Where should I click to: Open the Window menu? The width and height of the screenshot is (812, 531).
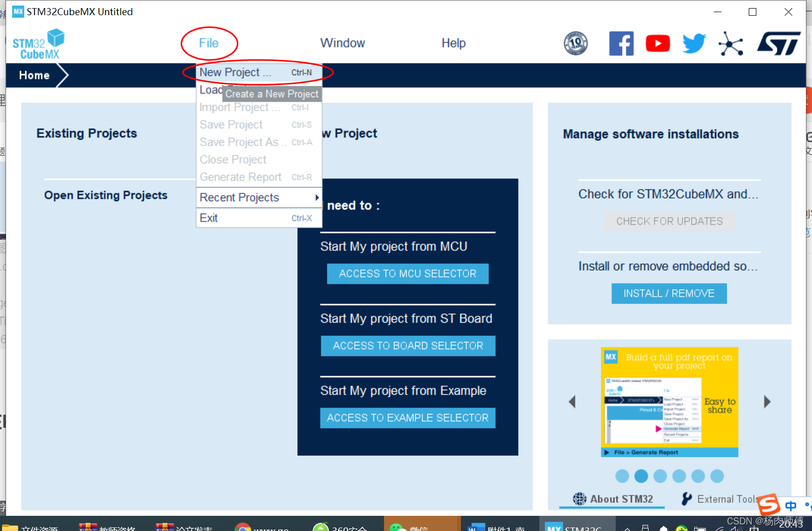pyautogui.click(x=343, y=43)
